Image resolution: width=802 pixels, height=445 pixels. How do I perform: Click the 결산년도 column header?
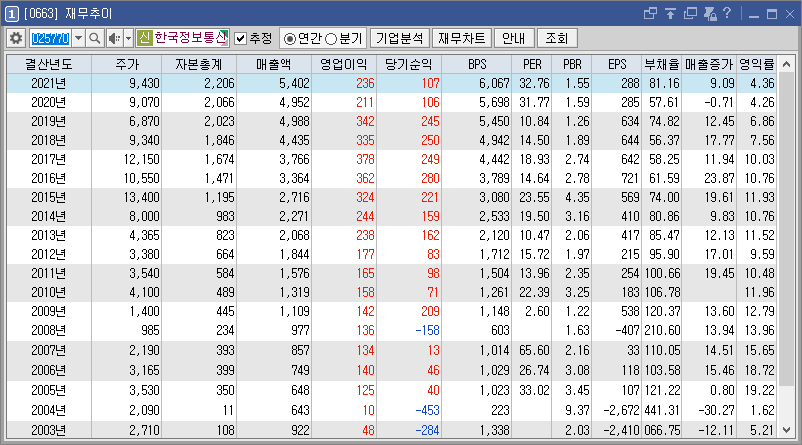pos(49,64)
